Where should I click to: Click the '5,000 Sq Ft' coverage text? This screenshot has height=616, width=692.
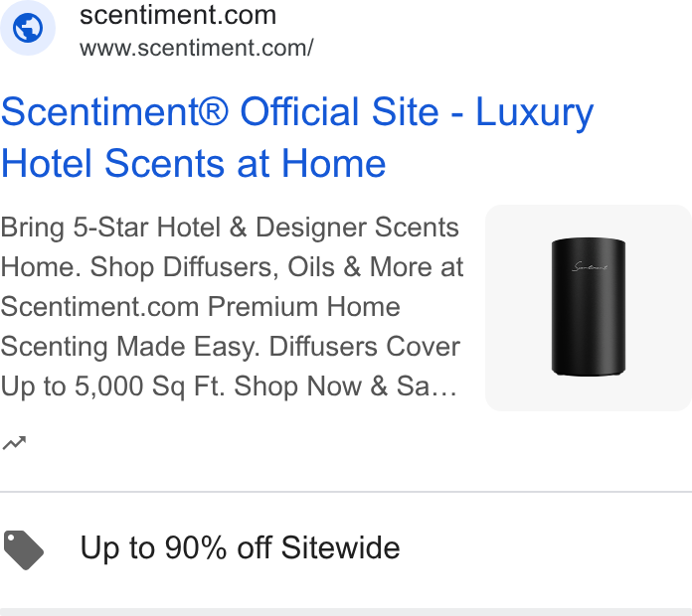click(149, 386)
